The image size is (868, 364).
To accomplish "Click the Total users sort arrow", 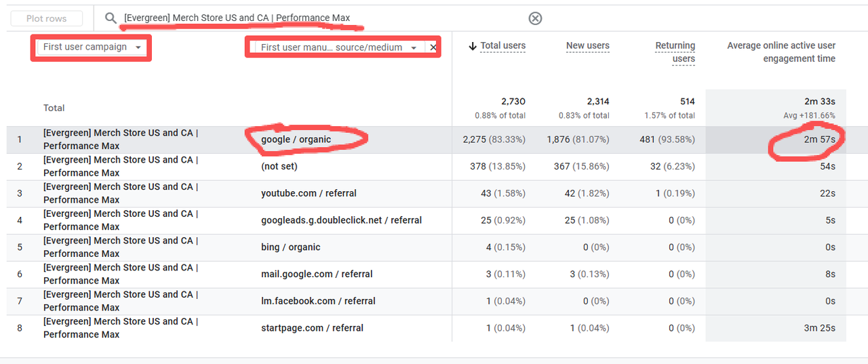I will click(x=472, y=46).
